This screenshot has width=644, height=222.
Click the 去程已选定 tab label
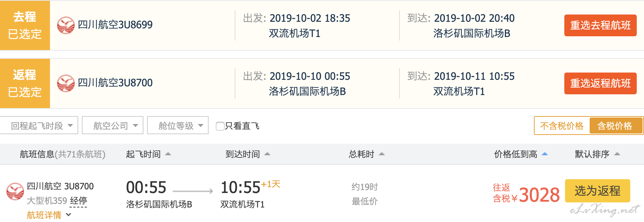click(x=25, y=25)
